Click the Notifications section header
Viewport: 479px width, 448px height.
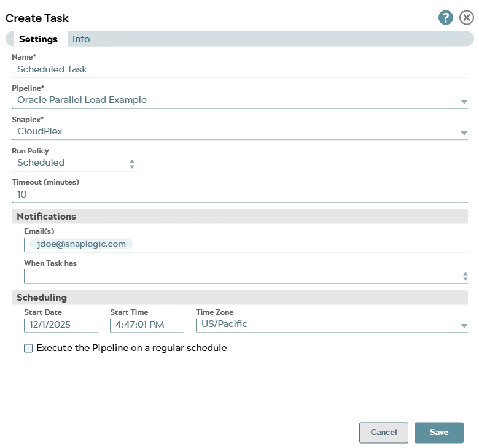[47, 217]
